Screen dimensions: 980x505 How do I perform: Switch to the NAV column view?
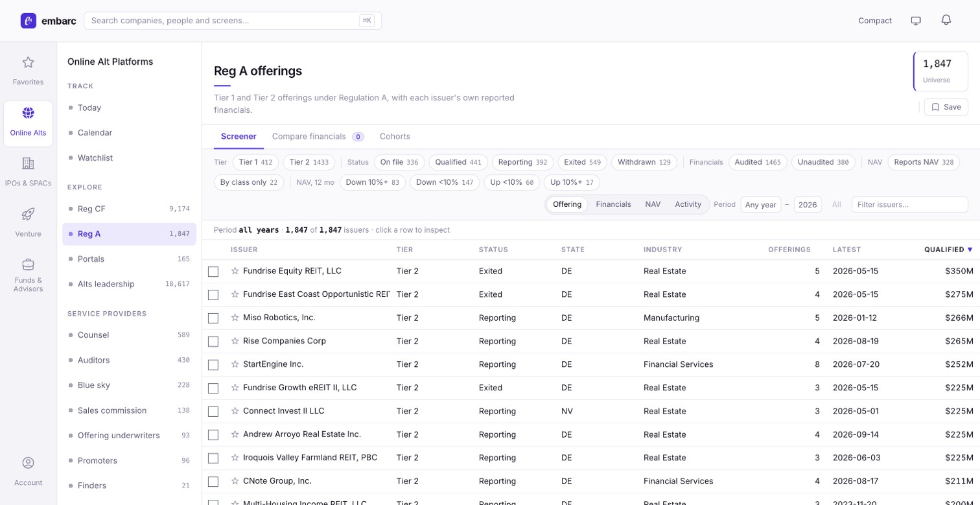(653, 204)
